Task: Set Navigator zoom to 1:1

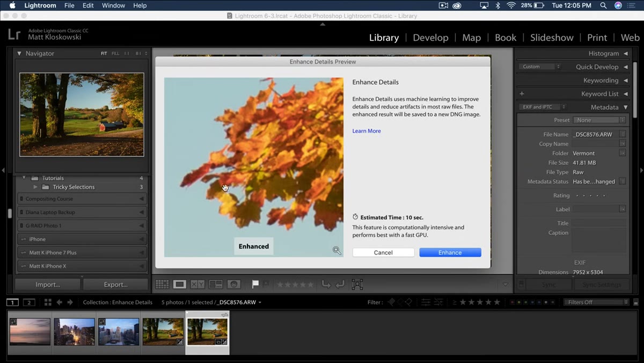Action: (x=127, y=54)
